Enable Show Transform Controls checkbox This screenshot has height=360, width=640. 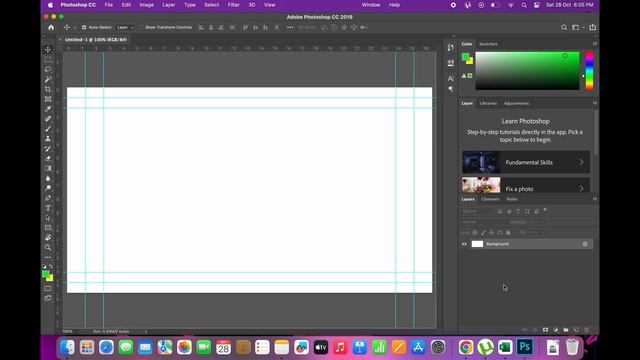tap(140, 27)
